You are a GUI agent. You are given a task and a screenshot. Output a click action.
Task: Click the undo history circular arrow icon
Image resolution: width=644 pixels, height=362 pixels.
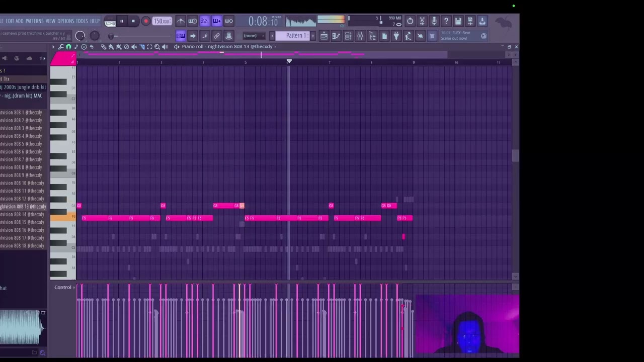410,21
